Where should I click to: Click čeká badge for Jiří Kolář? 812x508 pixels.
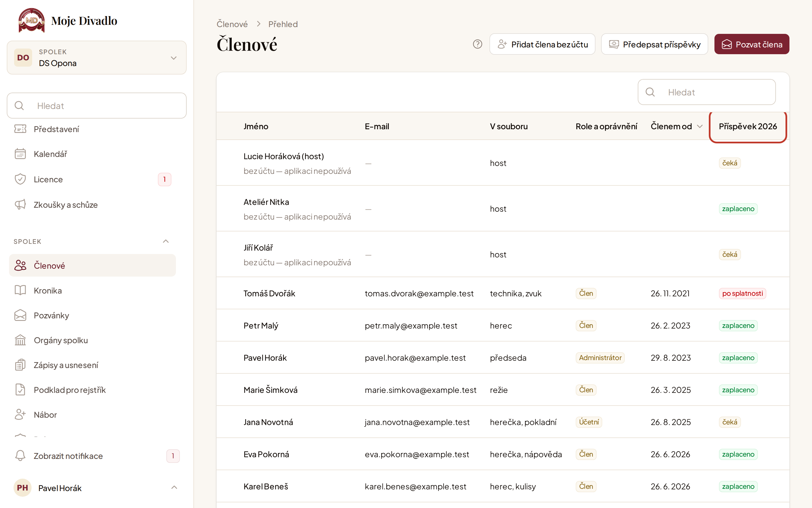(x=729, y=254)
